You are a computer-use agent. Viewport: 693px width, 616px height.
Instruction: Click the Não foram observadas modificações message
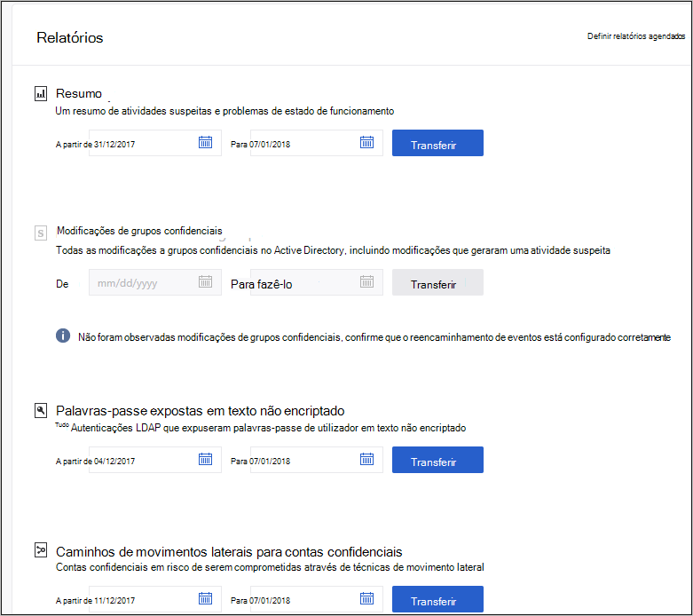pyautogui.click(x=374, y=337)
